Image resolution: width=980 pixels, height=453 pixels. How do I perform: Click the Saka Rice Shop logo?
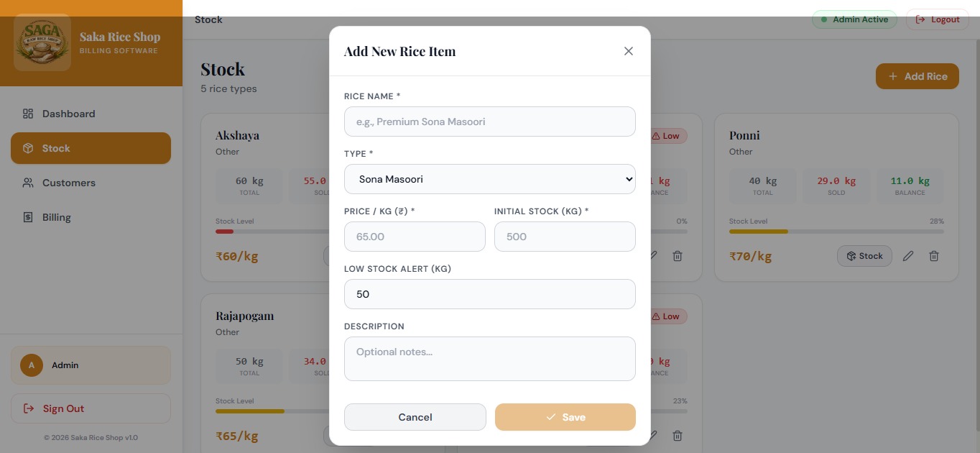pos(42,42)
